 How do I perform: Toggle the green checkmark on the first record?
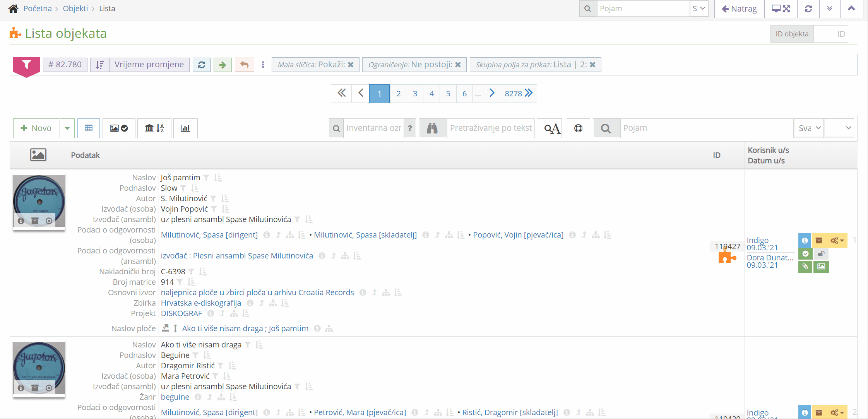805,254
